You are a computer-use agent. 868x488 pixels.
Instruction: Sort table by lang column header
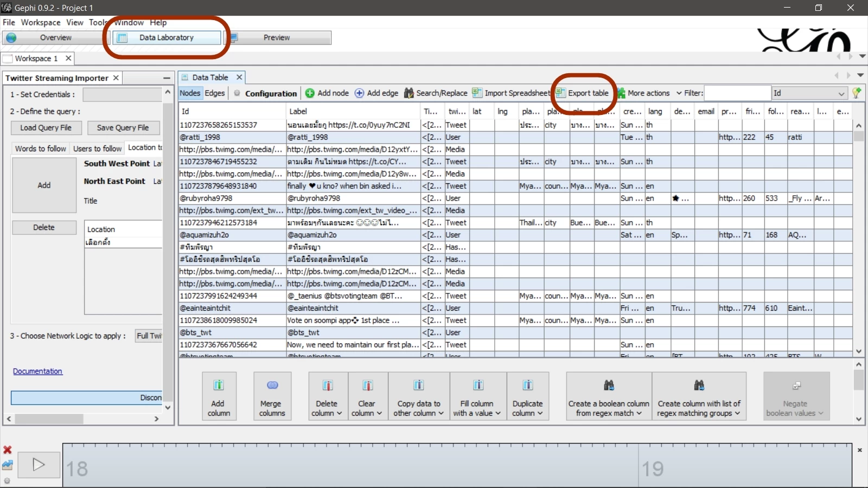coord(658,111)
